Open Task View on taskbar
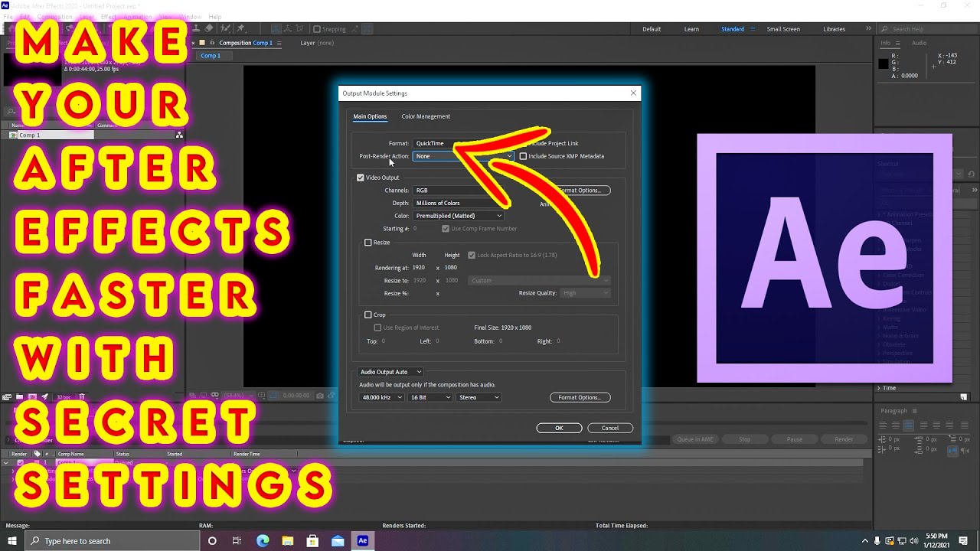The height and width of the screenshot is (551, 980). [x=237, y=541]
